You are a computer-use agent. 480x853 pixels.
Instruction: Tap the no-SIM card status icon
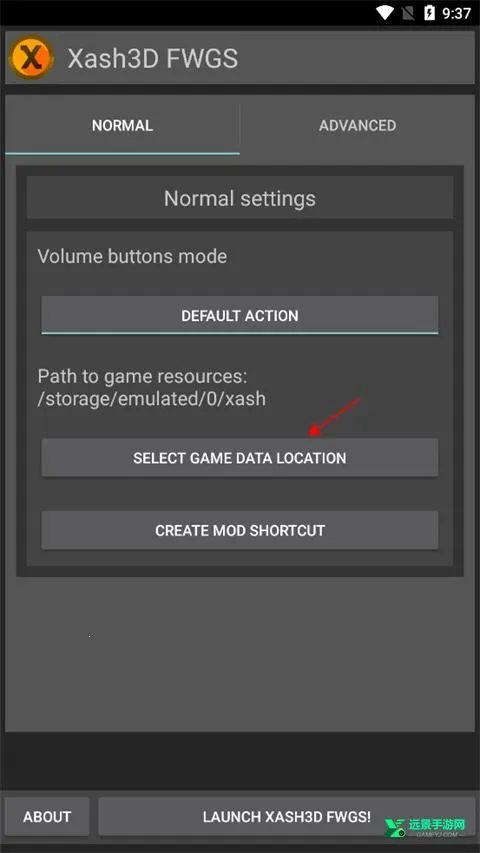coord(408,13)
